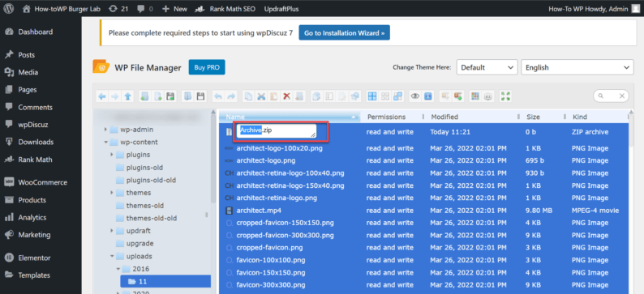Click the Copy toolbar icon
Viewport: 644px width, 294px height.
point(248,96)
